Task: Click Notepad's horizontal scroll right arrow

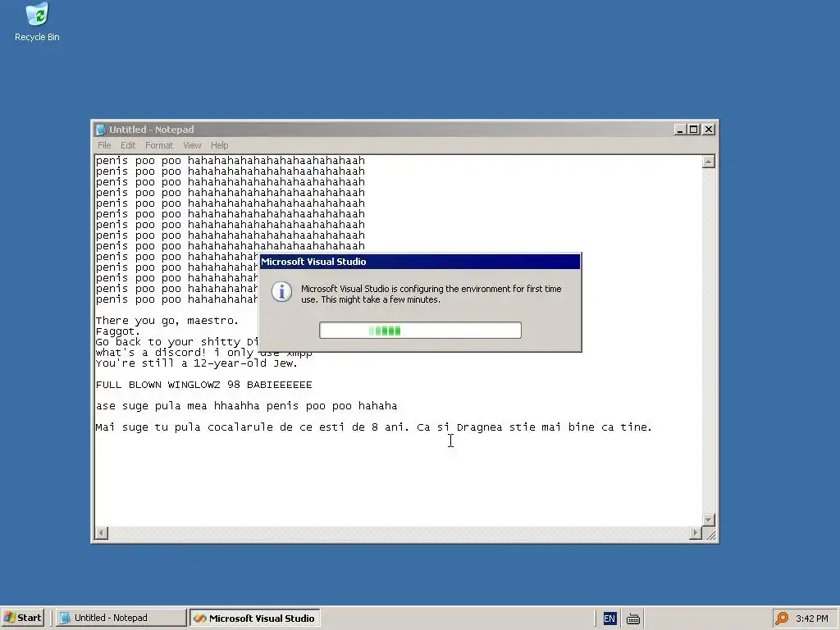Action: (x=696, y=533)
